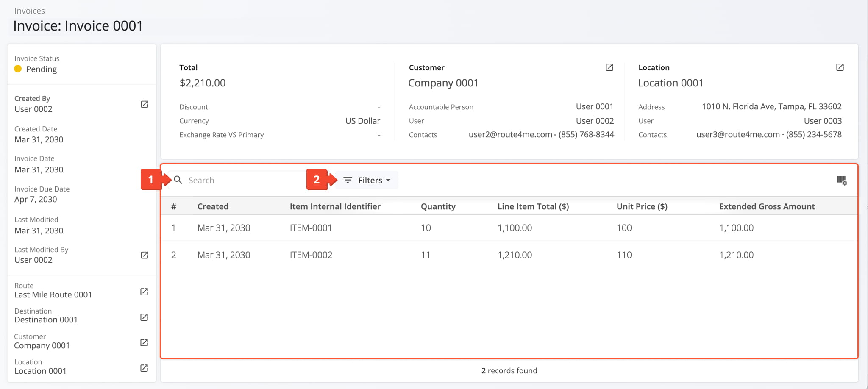This screenshot has height=389, width=868.
Task: Open Last Mile Route 0001 link icon
Action: 144,292
